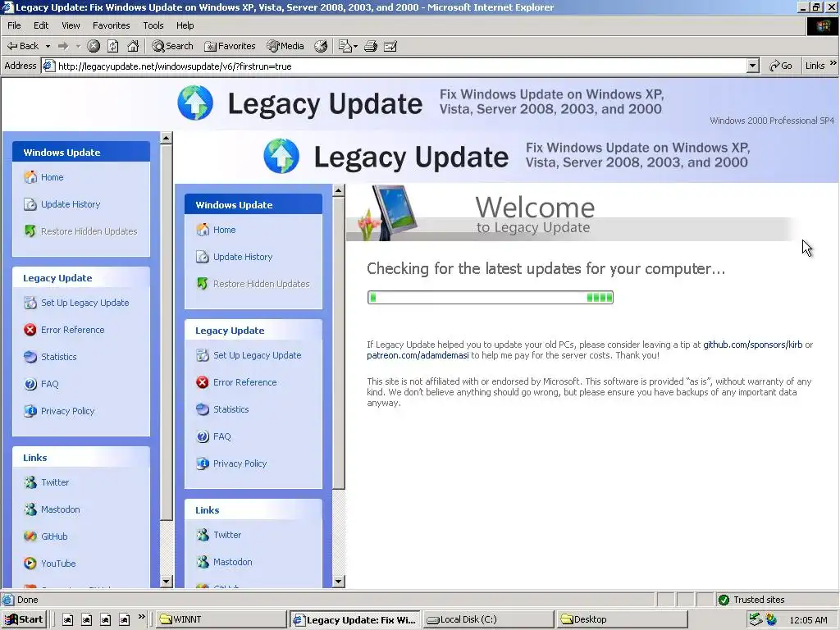Open Privacy Policy link in inner sidebar

point(240,463)
